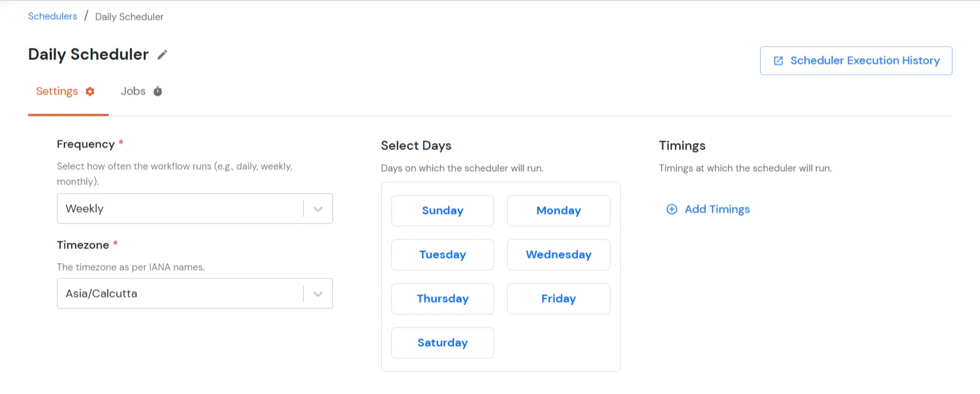Select Tuesday as a run day

click(442, 254)
